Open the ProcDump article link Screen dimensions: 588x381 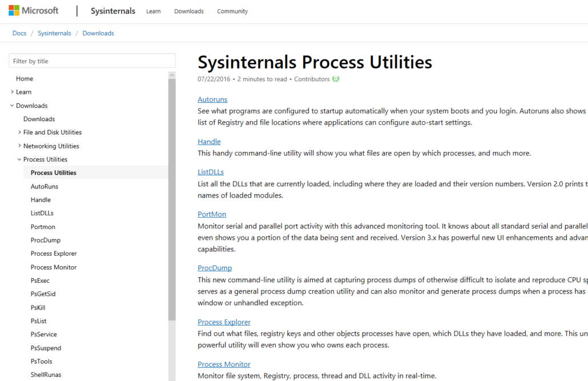[x=215, y=268]
